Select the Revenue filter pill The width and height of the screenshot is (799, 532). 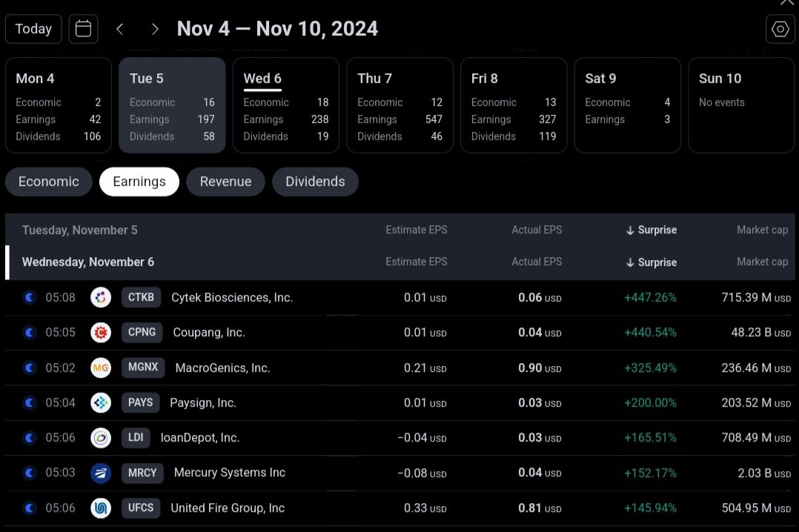coord(225,182)
